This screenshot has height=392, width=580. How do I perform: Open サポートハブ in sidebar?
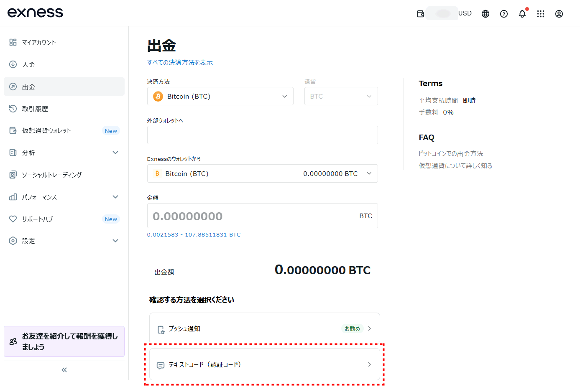[64, 219]
